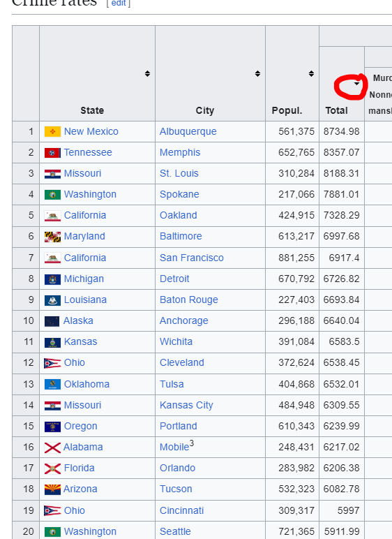
Task: Open the Albuquerque city link
Action: pyautogui.click(x=188, y=131)
